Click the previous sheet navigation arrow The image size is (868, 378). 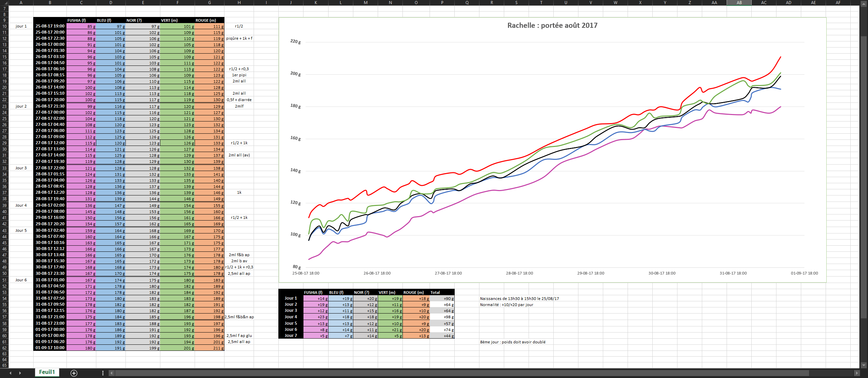pos(11,373)
